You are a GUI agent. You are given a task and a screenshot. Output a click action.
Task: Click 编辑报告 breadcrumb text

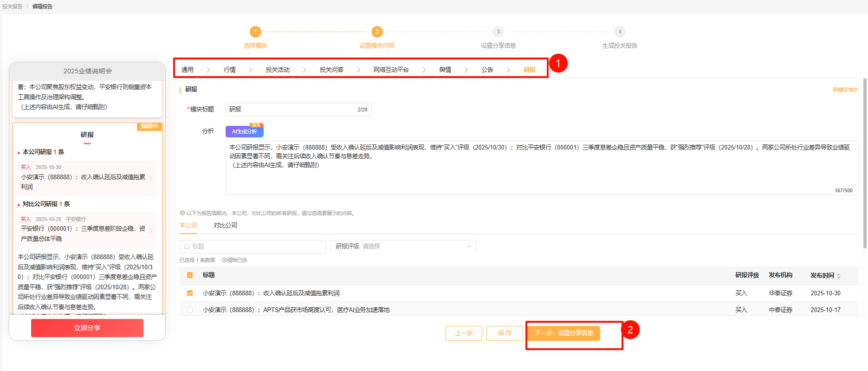click(42, 7)
